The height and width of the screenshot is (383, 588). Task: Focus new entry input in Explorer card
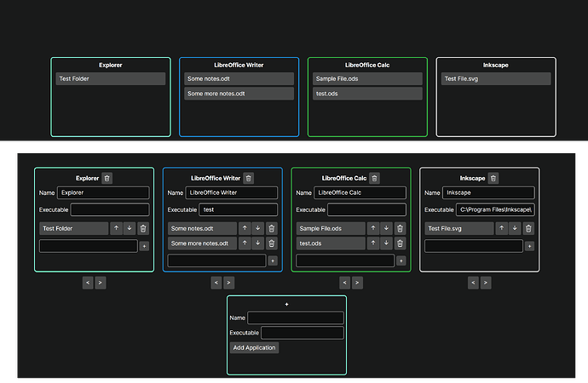[x=89, y=246]
